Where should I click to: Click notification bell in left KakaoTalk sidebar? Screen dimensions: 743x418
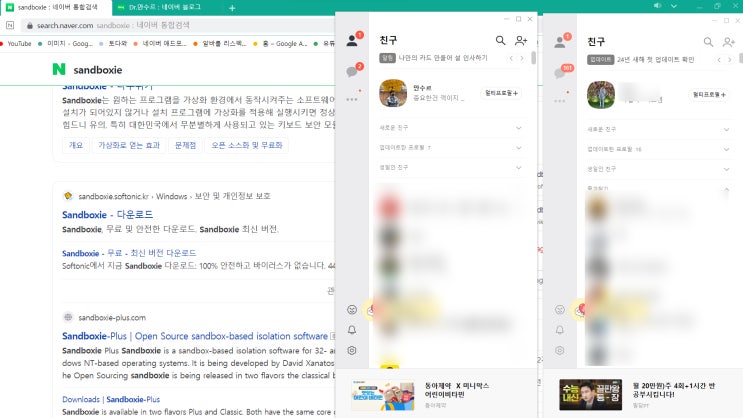point(352,330)
